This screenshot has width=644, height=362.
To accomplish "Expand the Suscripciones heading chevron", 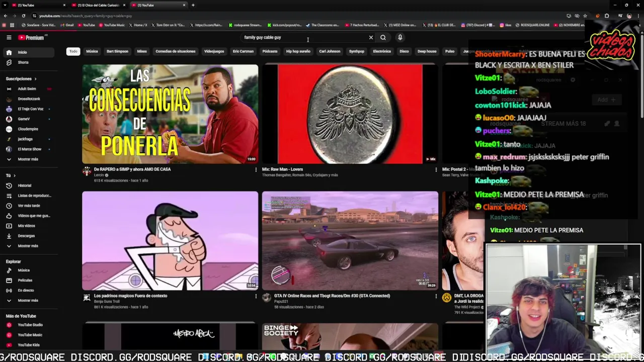I will [35, 79].
